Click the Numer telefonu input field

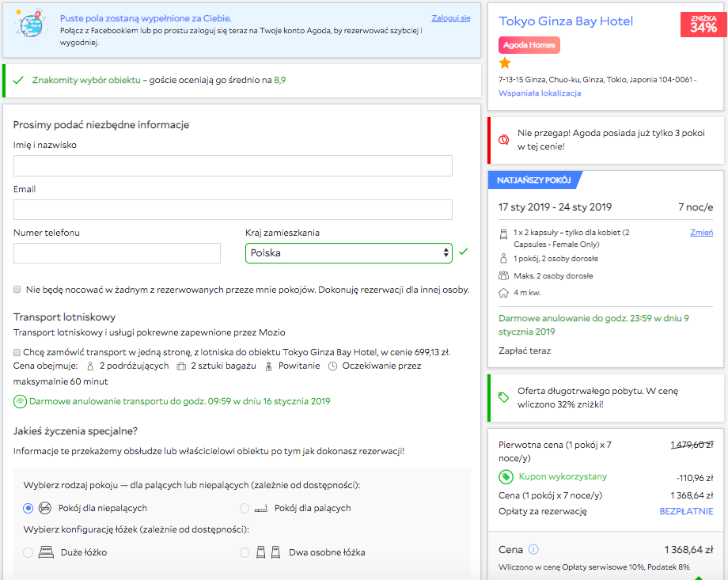pos(117,253)
